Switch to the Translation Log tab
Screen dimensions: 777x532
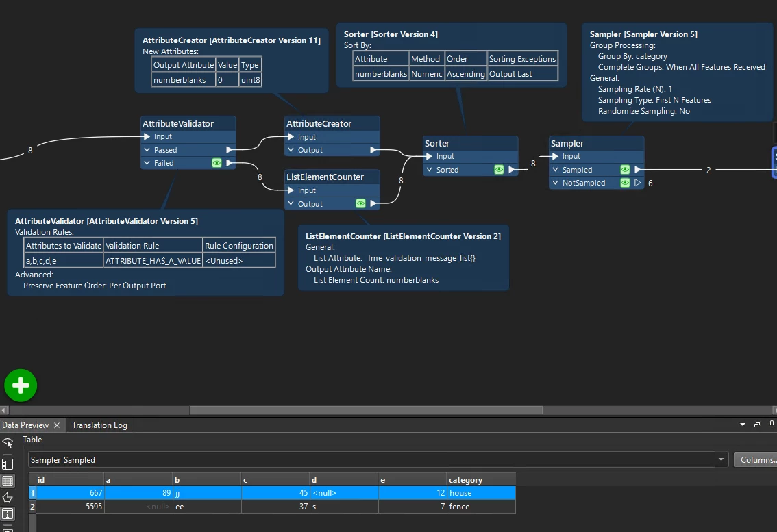[x=99, y=425]
